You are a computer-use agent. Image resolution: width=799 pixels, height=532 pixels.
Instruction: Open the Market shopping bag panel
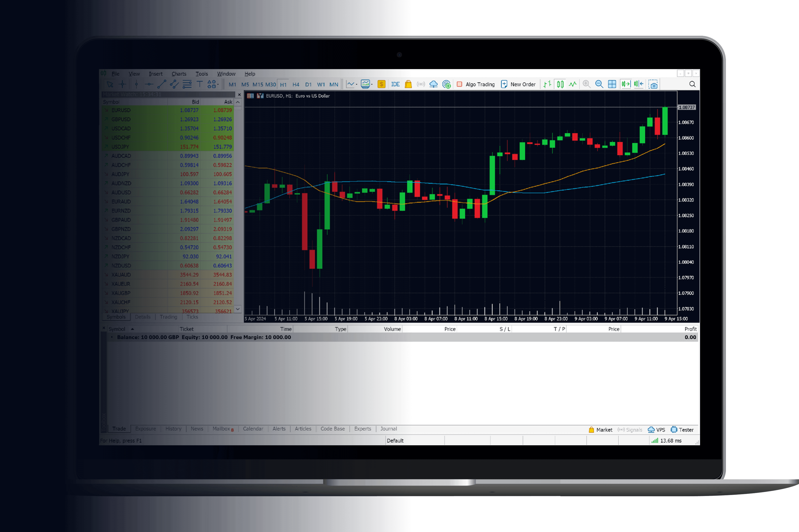tap(408, 84)
